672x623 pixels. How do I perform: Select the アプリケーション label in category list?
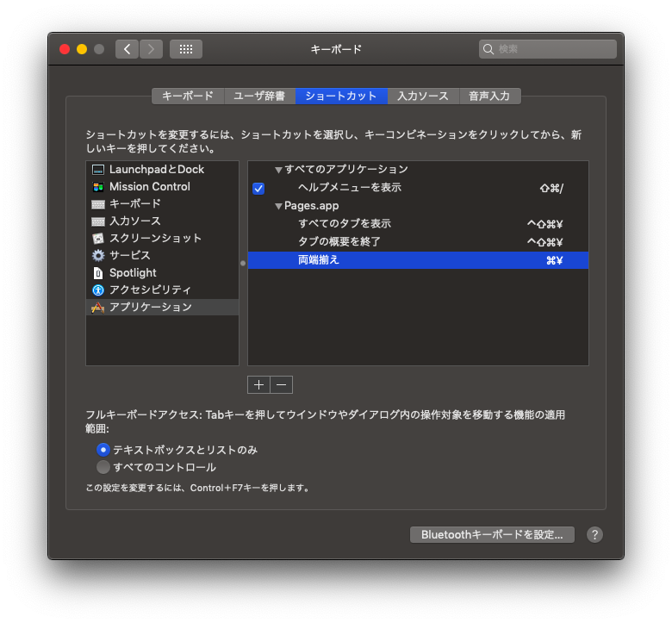pyautogui.click(x=151, y=308)
